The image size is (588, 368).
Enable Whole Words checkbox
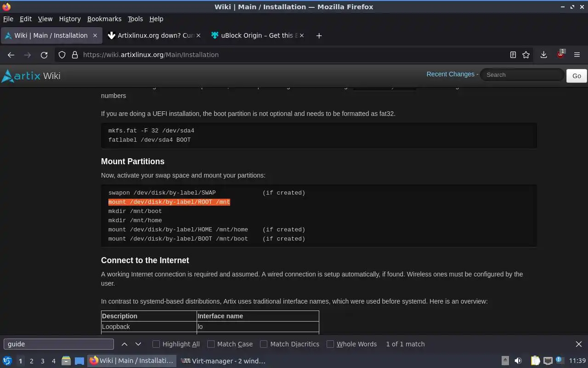(x=330, y=344)
